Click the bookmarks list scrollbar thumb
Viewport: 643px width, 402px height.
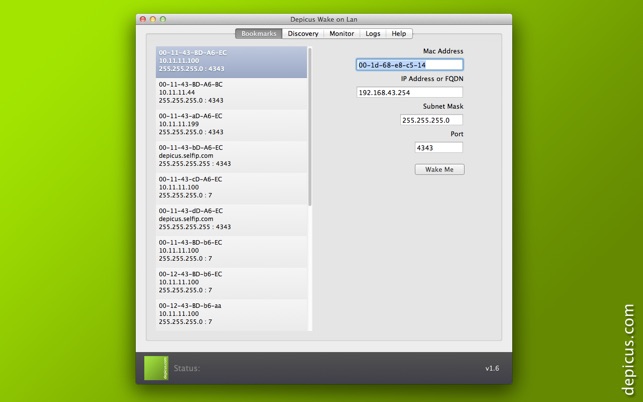pyautogui.click(x=310, y=127)
